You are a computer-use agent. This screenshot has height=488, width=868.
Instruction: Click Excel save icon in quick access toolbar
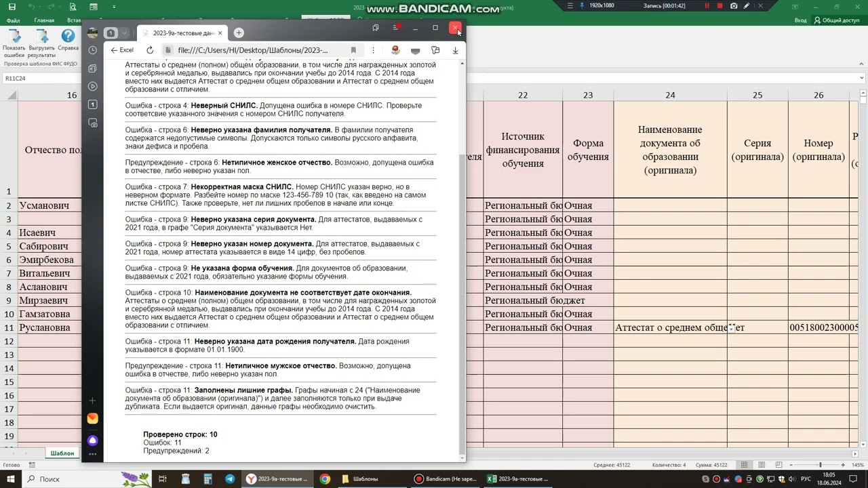tap(12, 7)
